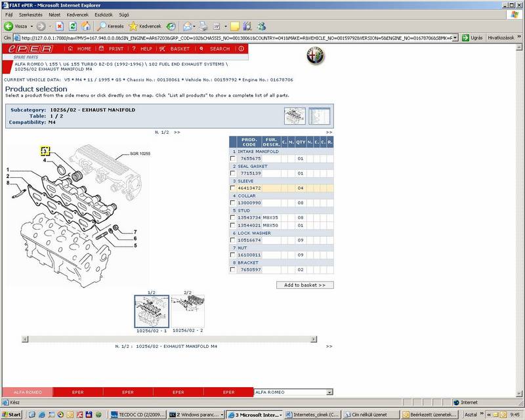Open Windows parancs taskbar item
The width and height of the screenshot is (525, 420).
[x=194, y=415]
